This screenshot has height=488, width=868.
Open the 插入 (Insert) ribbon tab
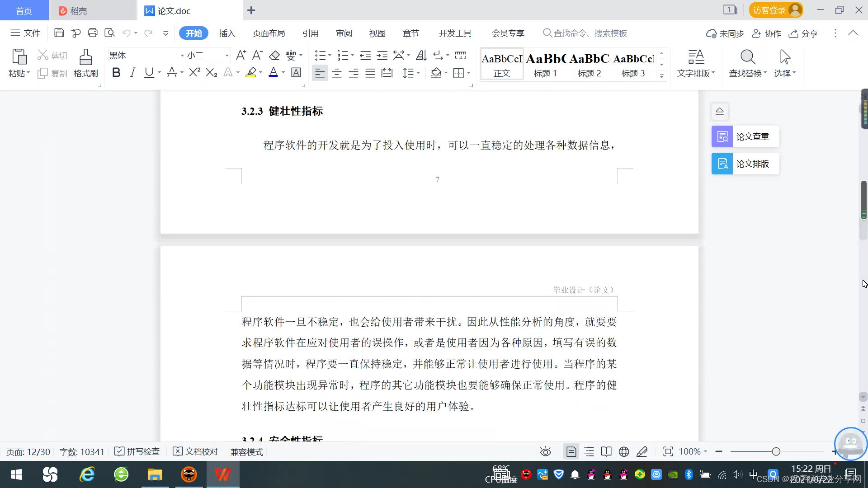pyautogui.click(x=227, y=33)
